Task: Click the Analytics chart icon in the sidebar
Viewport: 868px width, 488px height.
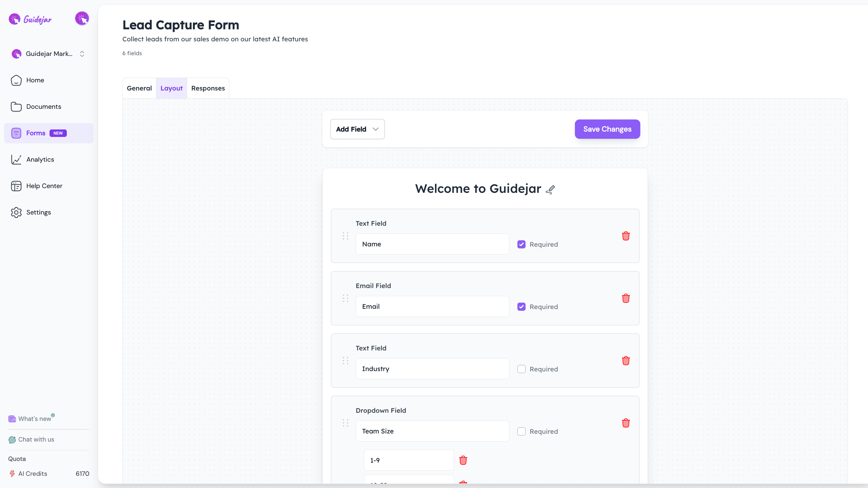Action: (16, 159)
